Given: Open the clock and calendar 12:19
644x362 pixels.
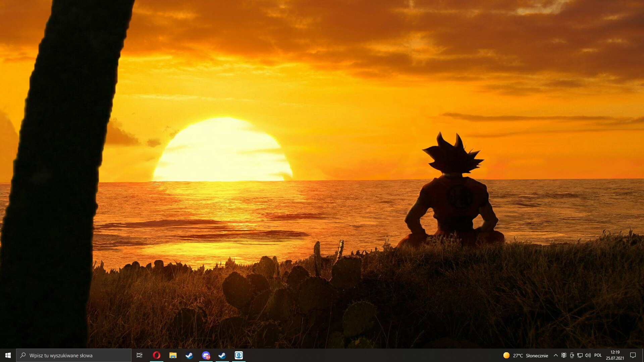Looking at the screenshot, I should [x=615, y=355].
